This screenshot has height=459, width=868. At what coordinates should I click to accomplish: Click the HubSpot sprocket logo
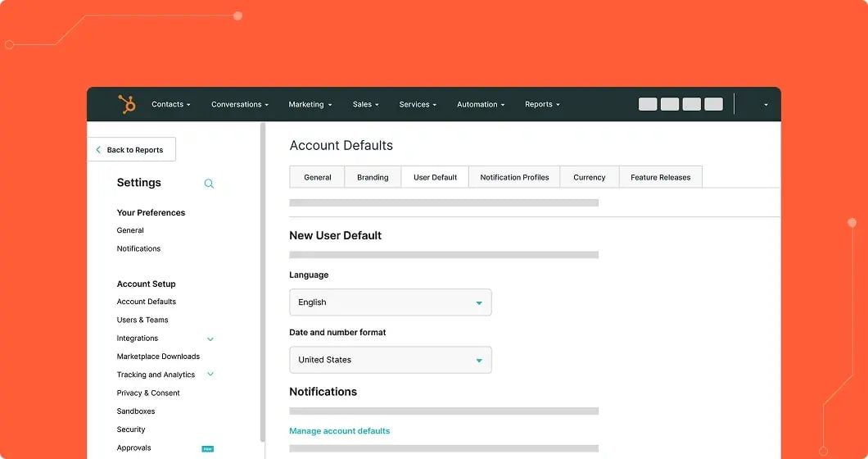point(127,104)
